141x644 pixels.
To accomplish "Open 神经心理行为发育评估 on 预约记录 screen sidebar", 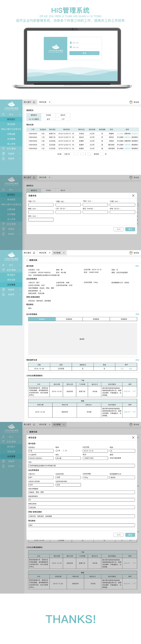I will tap(11, 129).
